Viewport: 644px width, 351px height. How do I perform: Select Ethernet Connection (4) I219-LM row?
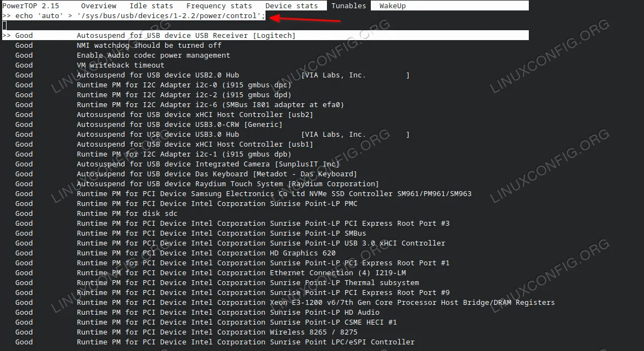210,272
